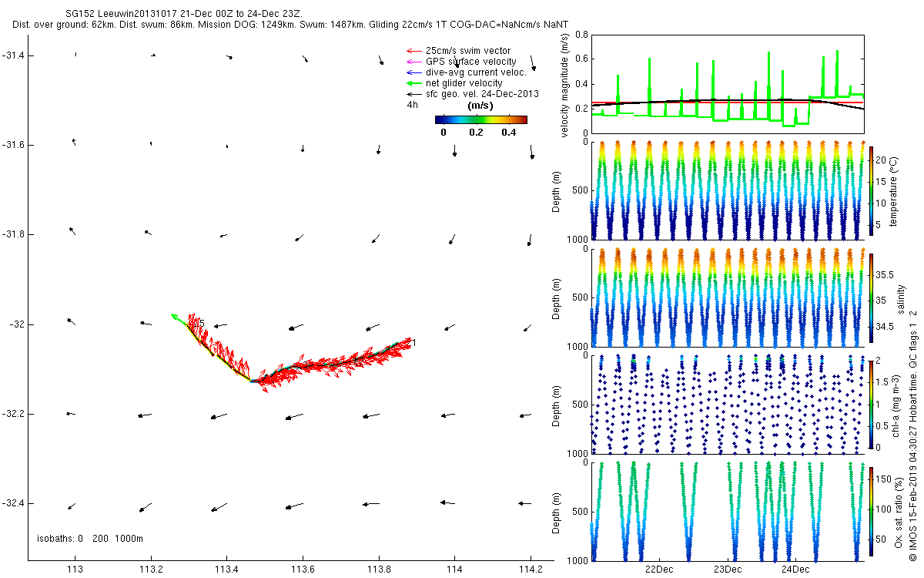
Task: Click the 113 longitude tick label
Action: click(75, 570)
